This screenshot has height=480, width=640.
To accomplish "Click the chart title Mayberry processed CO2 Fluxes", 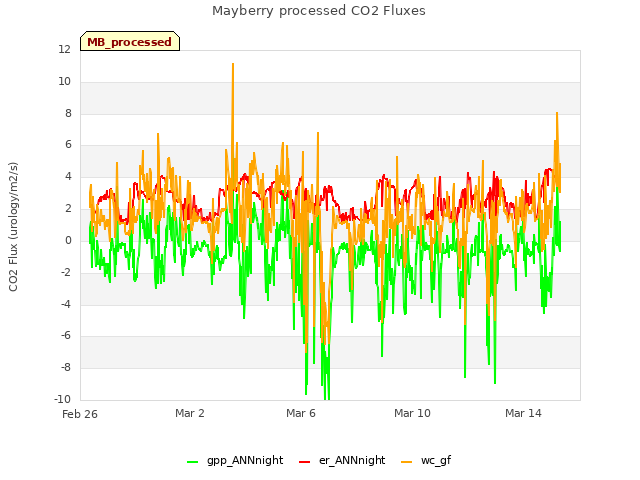I will coord(319,11).
